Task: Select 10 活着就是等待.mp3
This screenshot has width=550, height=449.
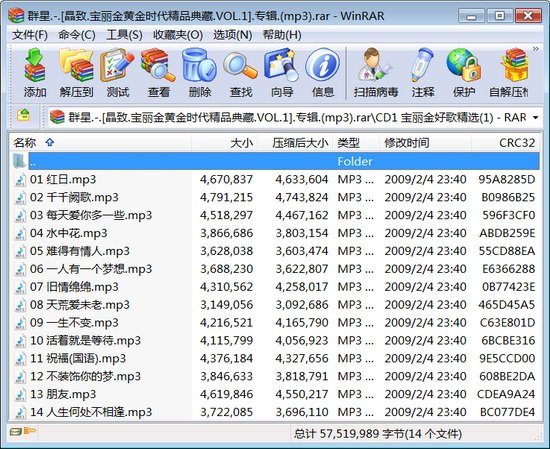Action: 275,341
